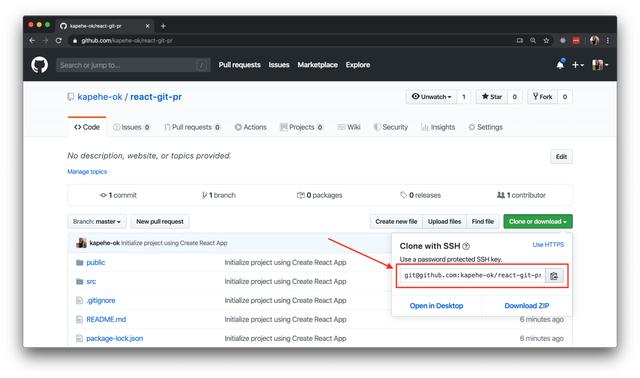Image resolution: width=640 pixels, height=378 pixels.
Task: Open the .gitignore file
Action: tap(101, 300)
